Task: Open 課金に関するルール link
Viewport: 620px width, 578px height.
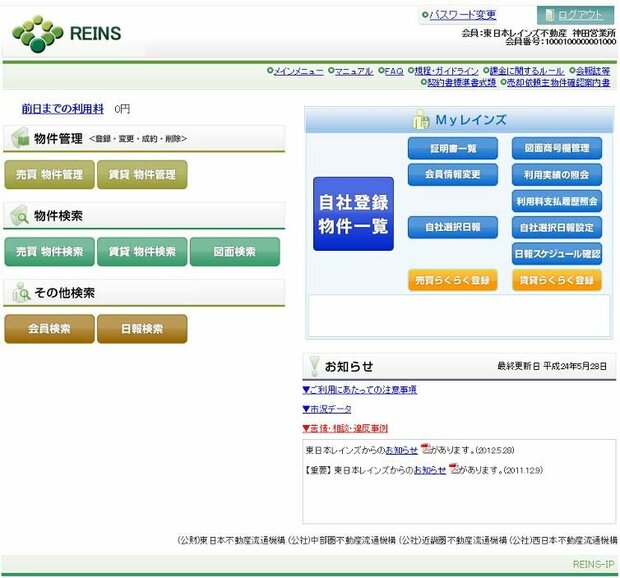Action: click(x=527, y=71)
